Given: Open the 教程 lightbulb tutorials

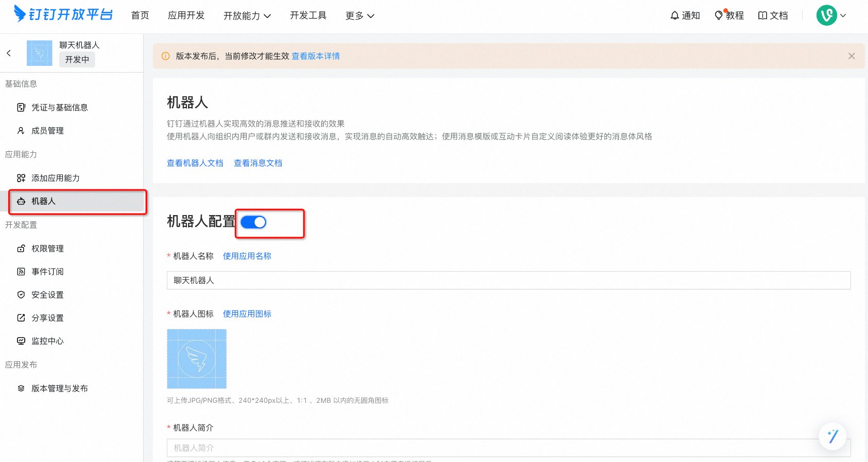Looking at the screenshot, I should coord(729,15).
